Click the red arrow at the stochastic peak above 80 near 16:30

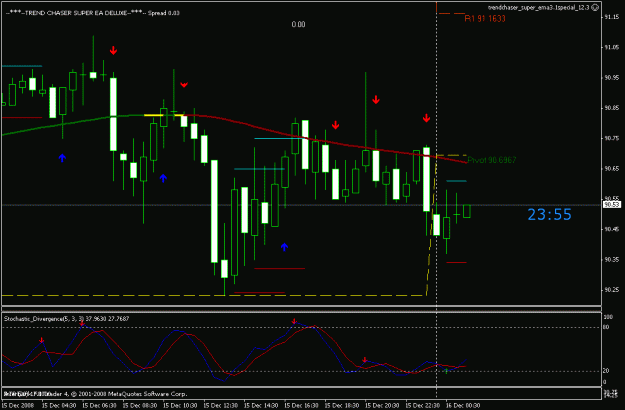coord(294,321)
